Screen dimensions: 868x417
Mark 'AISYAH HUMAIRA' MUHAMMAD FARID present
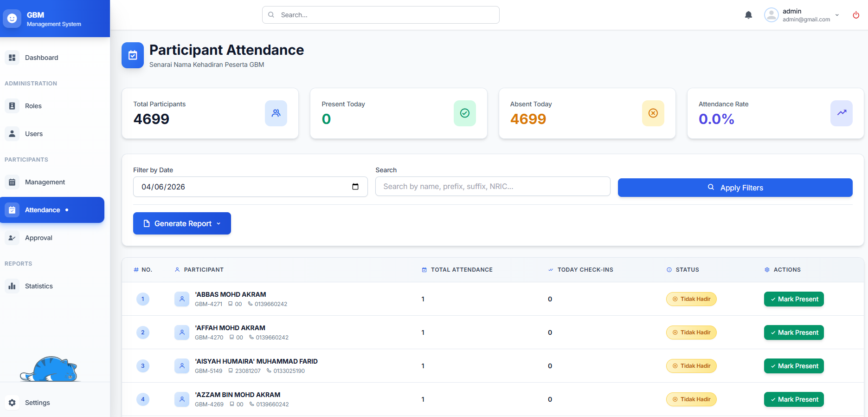(794, 366)
